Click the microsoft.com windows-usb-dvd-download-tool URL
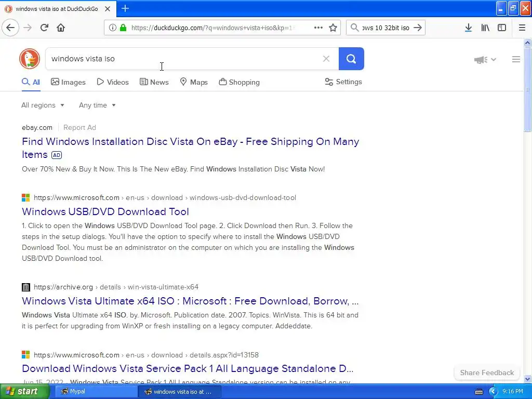Image resolution: width=532 pixels, height=399 pixels. pyautogui.click(x=165, y=198)
